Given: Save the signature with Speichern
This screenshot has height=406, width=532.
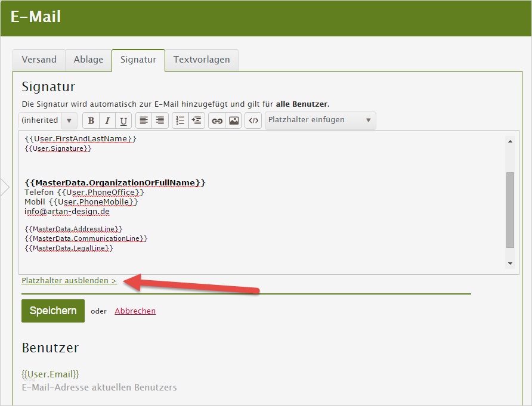Looking at the screenshot, I should coord(52,311).
